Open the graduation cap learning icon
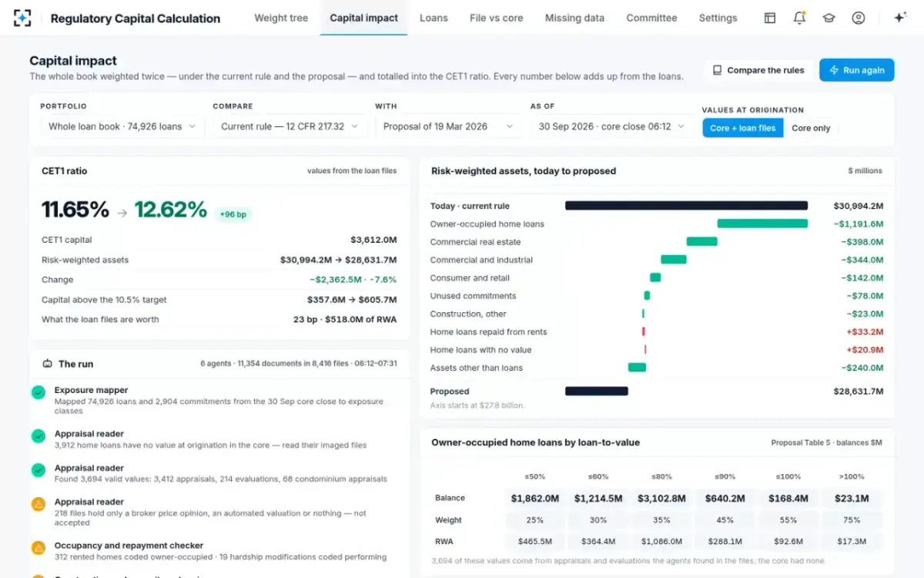The height and width of the screenshot is (578, 924). [x=829, y=18]
